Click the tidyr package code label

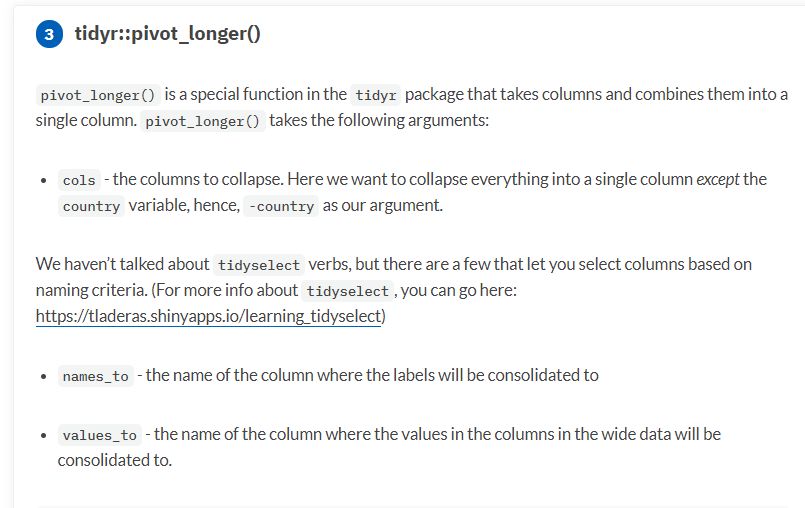pyautogui.click(x=376, y=95)
